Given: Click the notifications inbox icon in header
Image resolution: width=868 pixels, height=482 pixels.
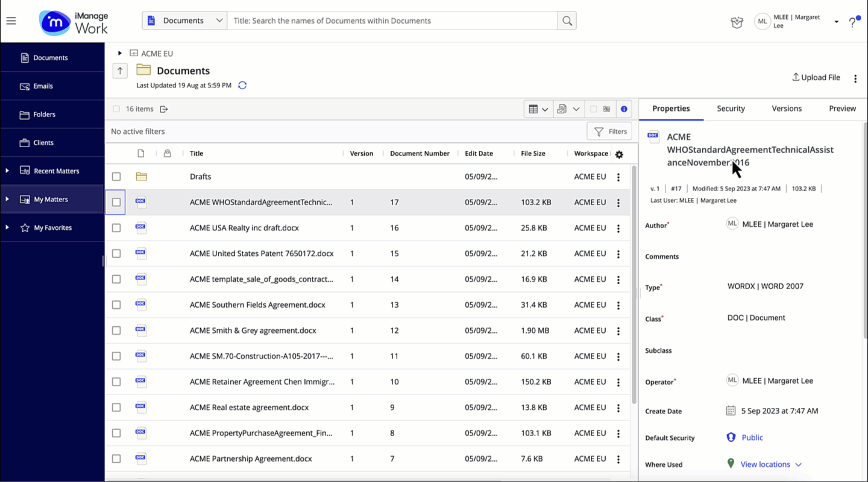Looking at the screenshot, I should click(x=737, y=22).
